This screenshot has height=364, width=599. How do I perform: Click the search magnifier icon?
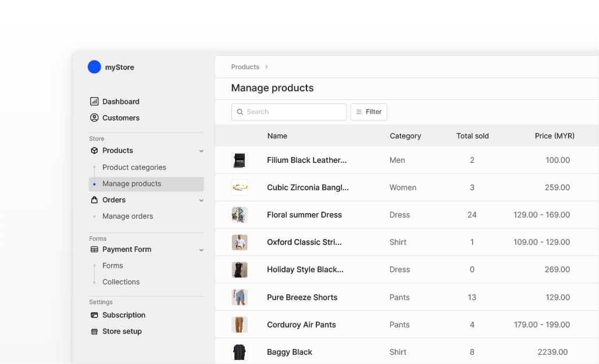click(240, 112)
